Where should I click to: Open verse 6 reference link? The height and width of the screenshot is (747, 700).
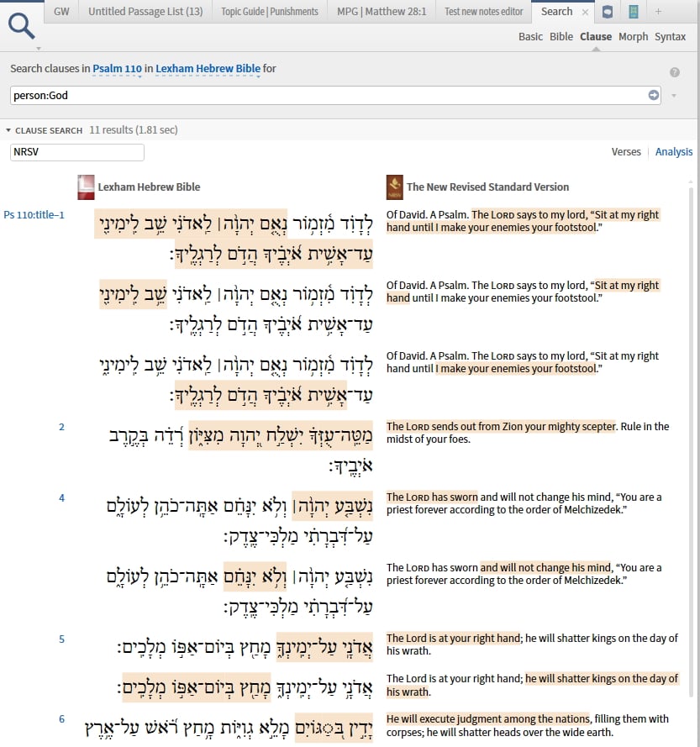tap(61, 719)
